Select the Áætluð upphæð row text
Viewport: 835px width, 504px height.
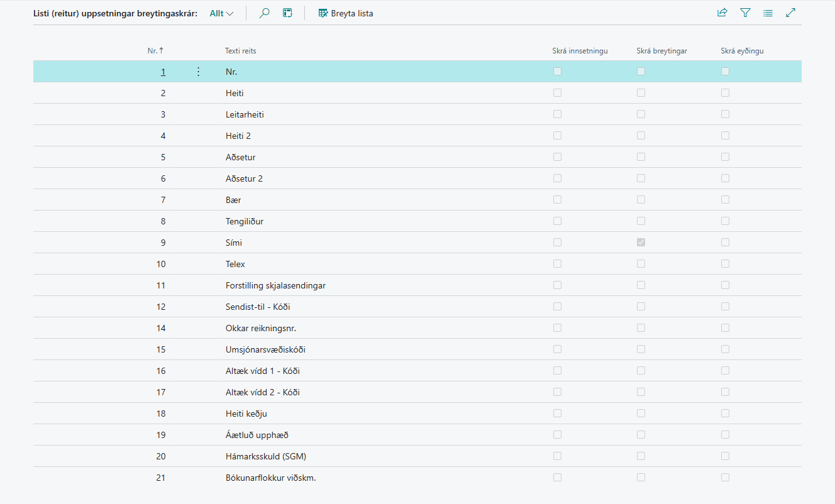coord(257,435)
